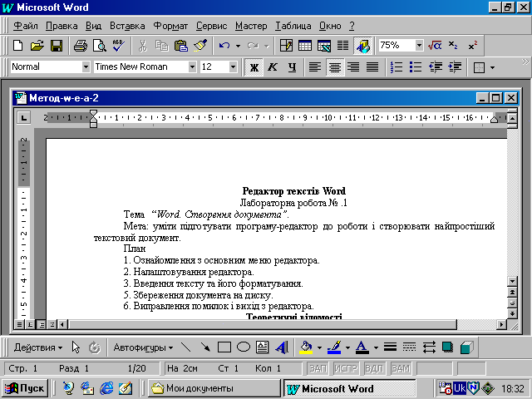This screenshot has height=399, width=532.
Task: Open the Формат menu
Action: pos(170,26)
